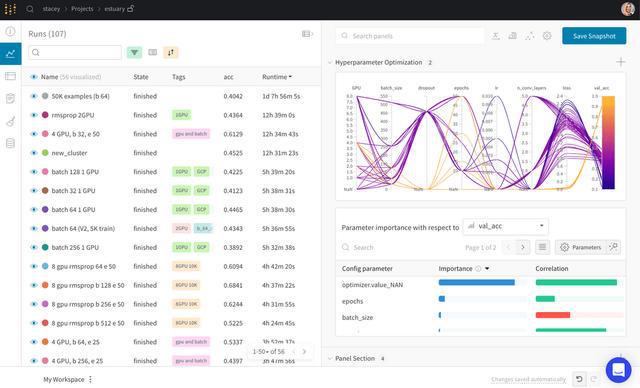The height and width of the screenshot is (388, 640).
Task: Open the val_acc metric dropdown
Action: pos(506,226)
